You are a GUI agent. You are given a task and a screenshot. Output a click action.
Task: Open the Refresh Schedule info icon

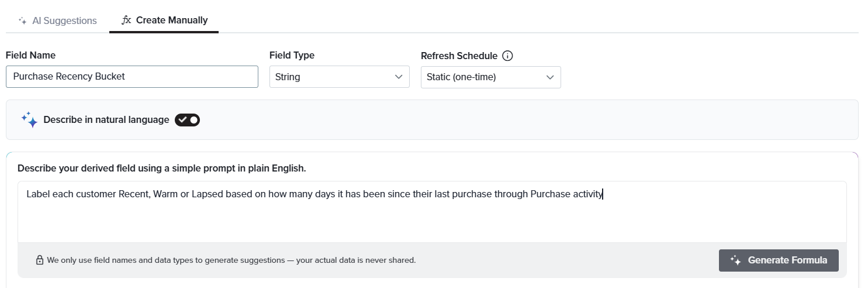tap(507, 56)
